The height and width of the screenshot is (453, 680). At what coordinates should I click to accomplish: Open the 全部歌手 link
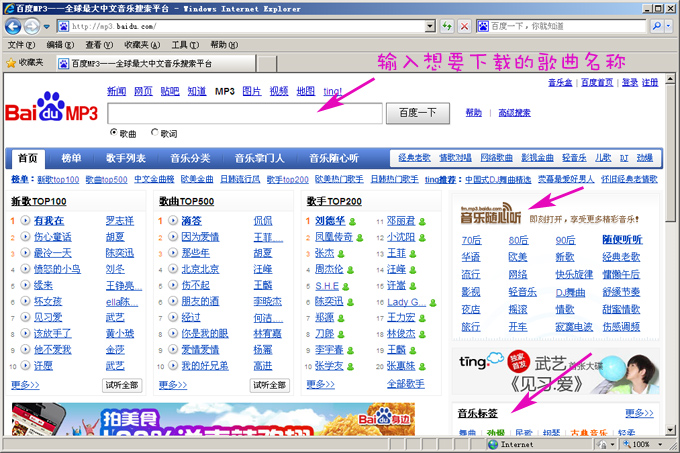coord(405,384)
